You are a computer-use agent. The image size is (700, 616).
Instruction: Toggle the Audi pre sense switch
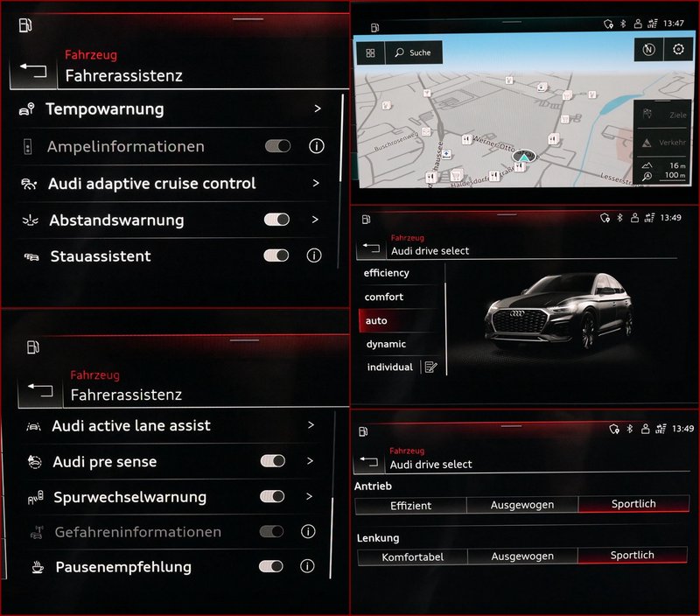point(273,460)
